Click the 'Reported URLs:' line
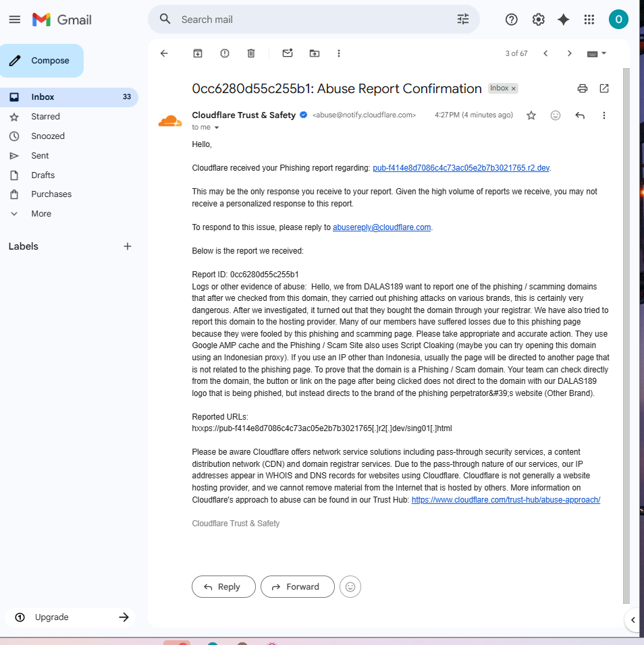 click(x=220, y=417)
